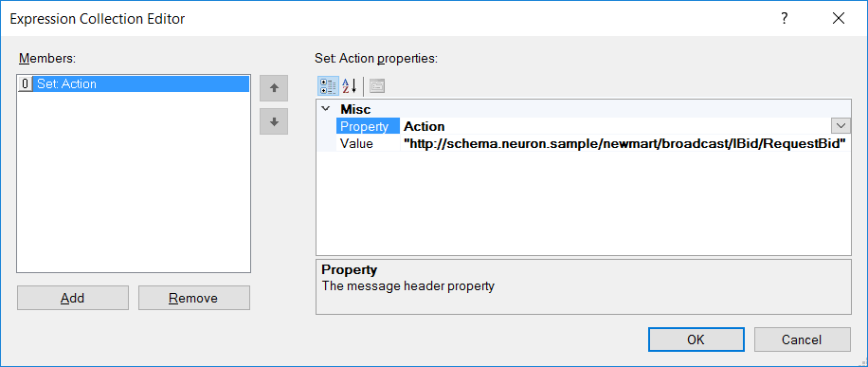
Task: Add a new member
Action: [73, 298]
